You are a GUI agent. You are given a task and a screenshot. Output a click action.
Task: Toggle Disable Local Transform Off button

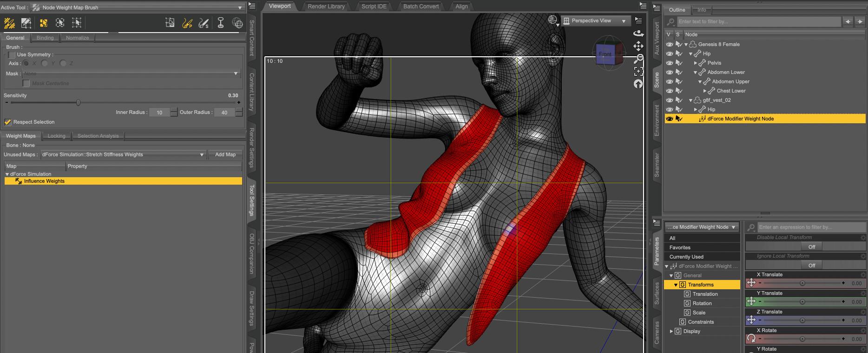pyautogui.click(x=812, y=246)
